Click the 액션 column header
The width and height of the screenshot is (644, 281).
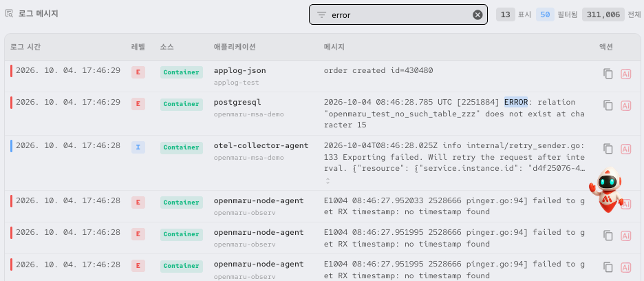605,47
